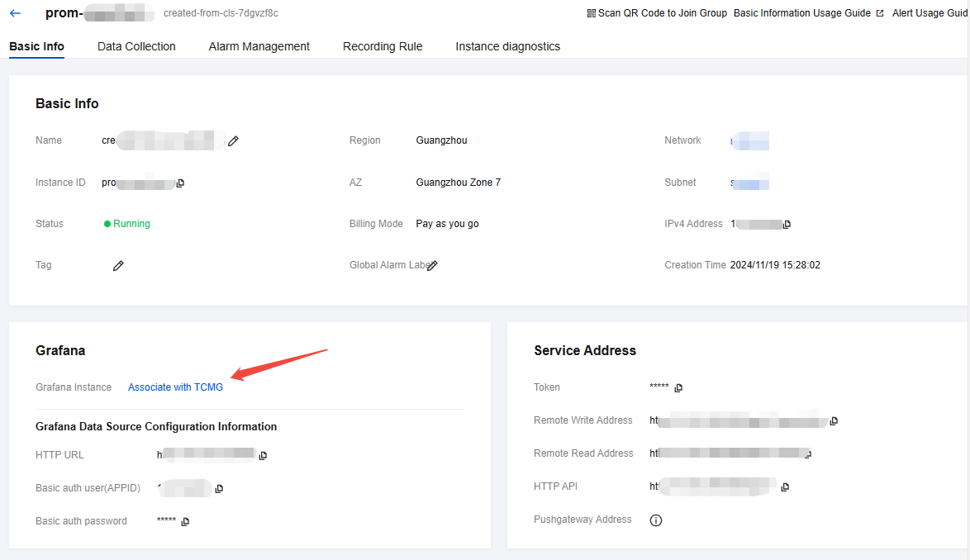The width and height of the screenshot is (970, 560).
Task: Edit the instance Name with pencil icon
Action: (233, 141)
